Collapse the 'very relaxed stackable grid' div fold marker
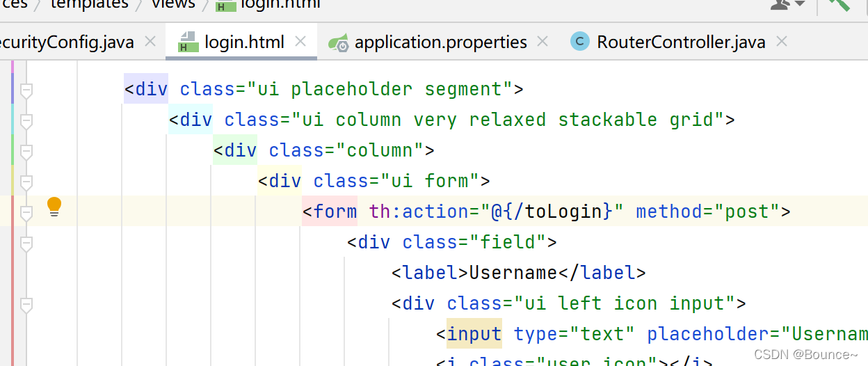Viewport: 868px width, 366px height. click(x=26, y=120)
